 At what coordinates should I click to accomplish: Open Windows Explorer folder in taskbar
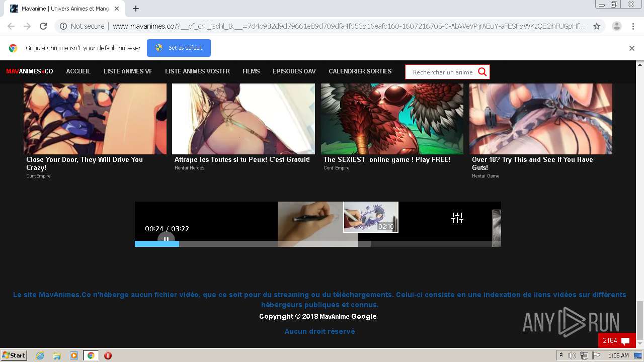pyautogui.click(x=57, y=355)
